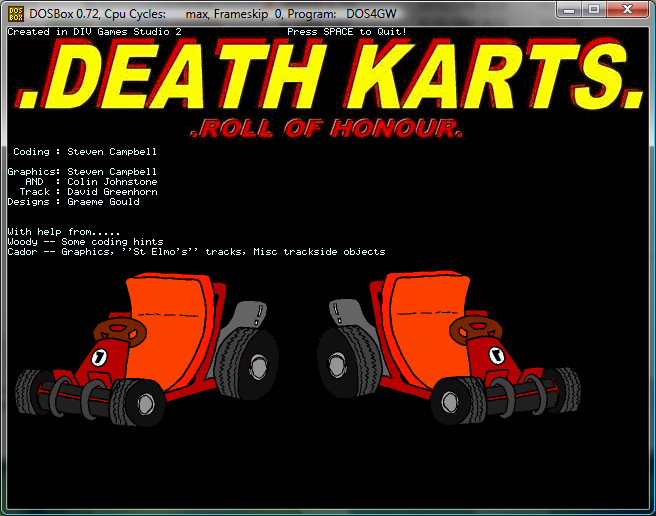656x516 pixels.
Task: Close the DOSBox window
Action: 627,10
